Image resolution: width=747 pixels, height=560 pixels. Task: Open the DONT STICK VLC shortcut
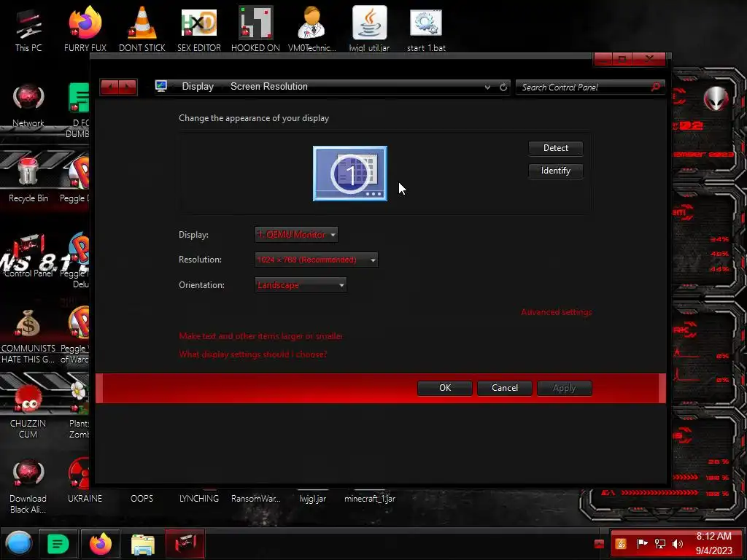pos(142,29)
